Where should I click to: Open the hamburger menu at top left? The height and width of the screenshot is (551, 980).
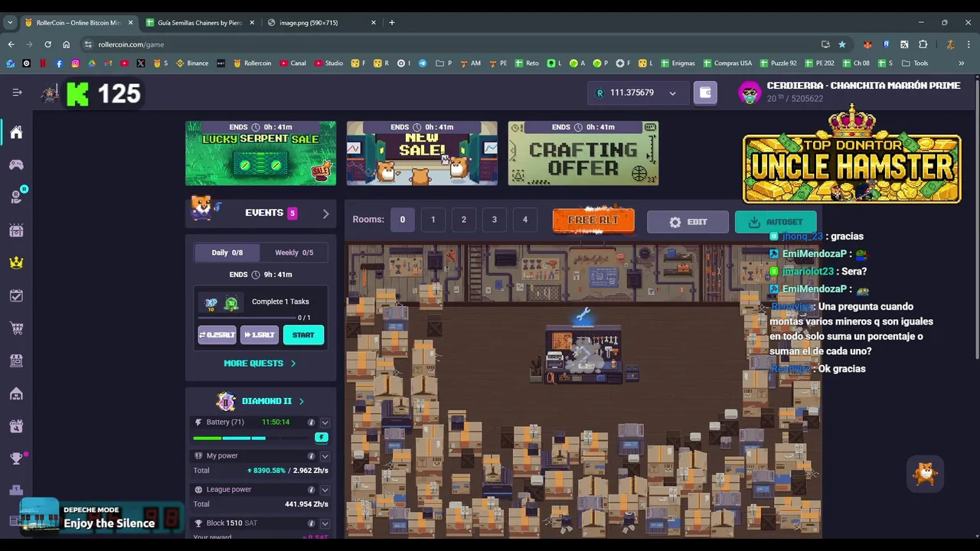tap(17, 93)
